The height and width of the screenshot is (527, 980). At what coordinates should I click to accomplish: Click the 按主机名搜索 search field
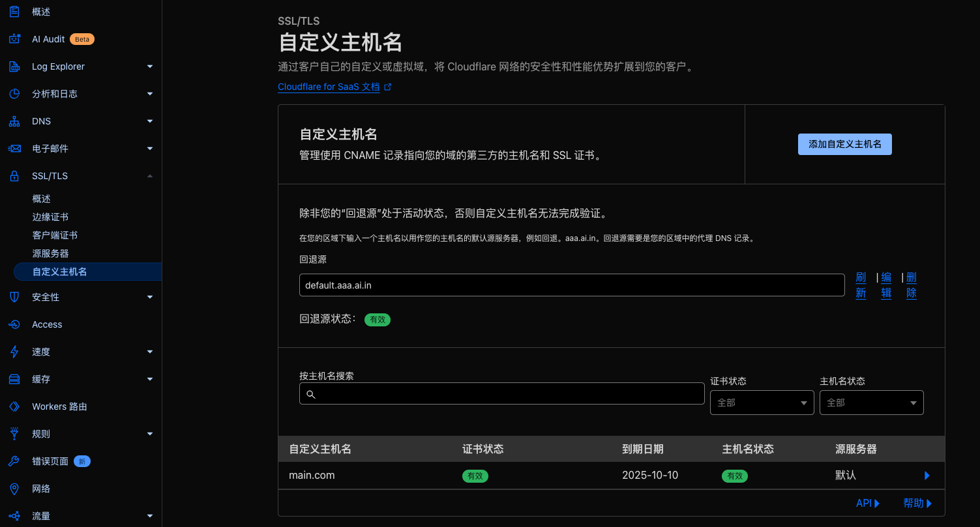pos(502,394)
